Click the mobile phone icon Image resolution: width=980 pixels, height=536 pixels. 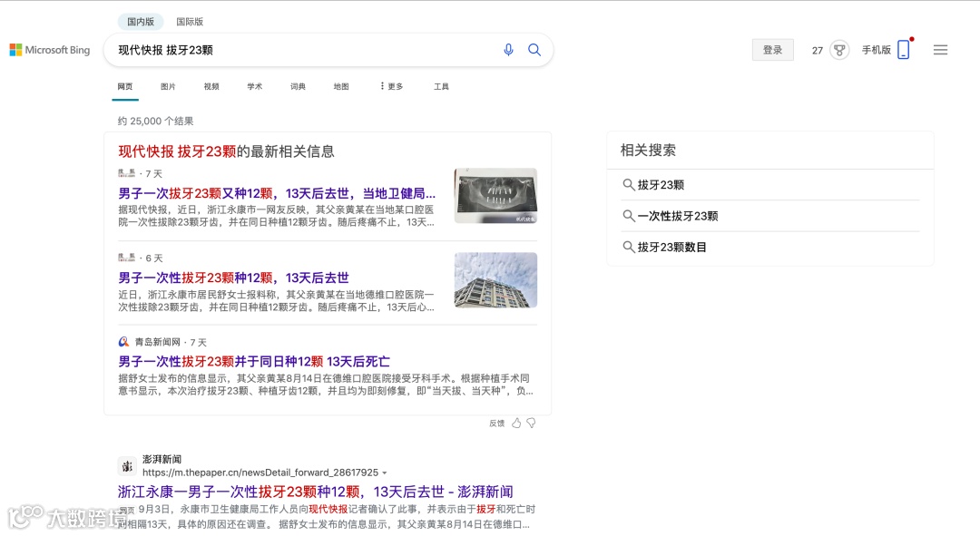coord(904,49)
